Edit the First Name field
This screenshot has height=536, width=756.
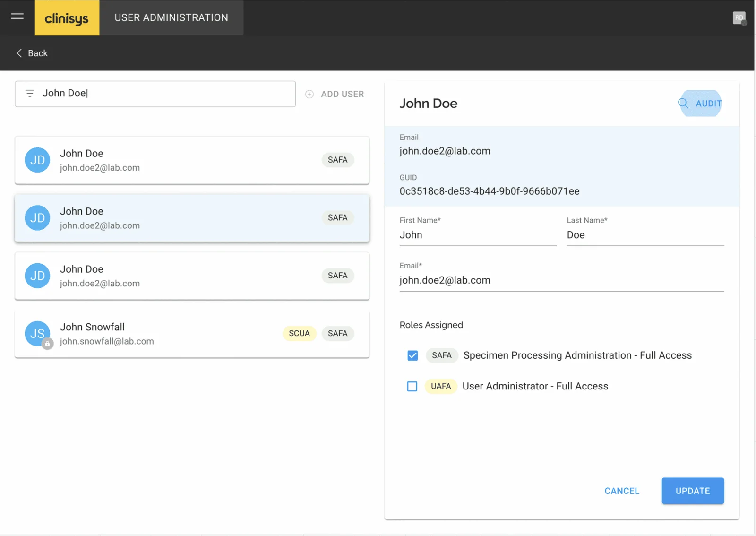(x=478, y=235)
